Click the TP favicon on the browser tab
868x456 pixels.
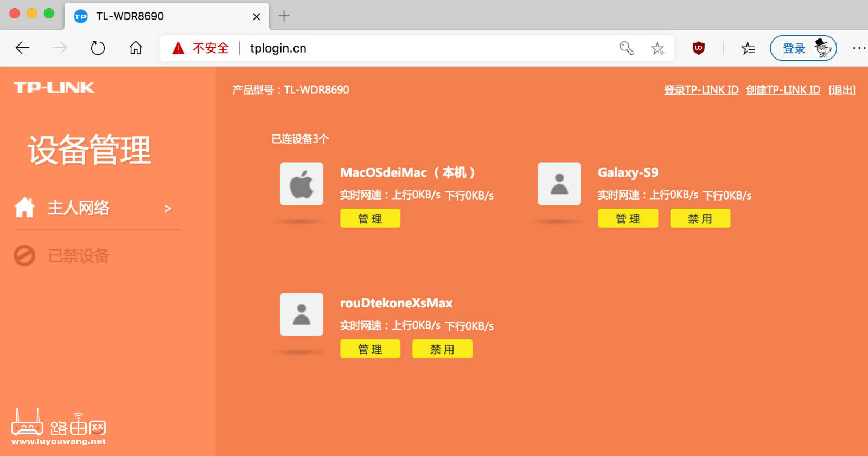click(81, 16)
